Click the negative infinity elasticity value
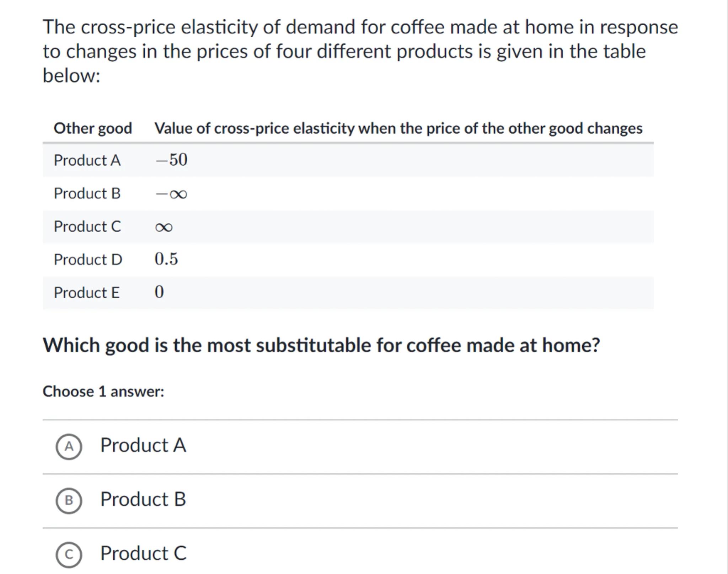 coord(171,194)
